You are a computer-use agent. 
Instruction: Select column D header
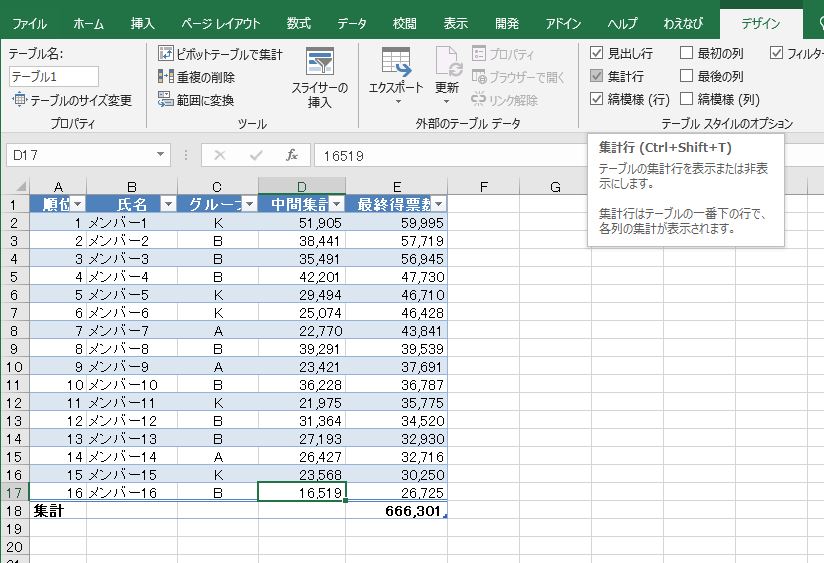302,187
